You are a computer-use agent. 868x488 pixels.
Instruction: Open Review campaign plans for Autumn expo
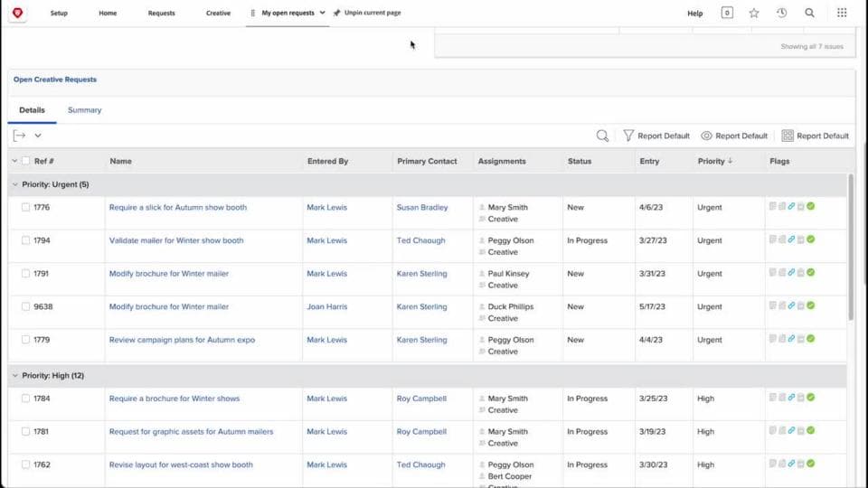(x=182, y=340)
